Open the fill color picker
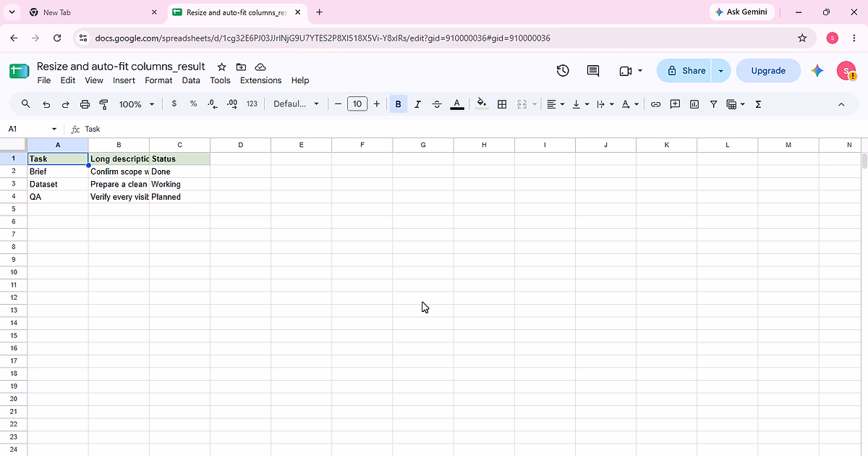 (x=482, y=104)
